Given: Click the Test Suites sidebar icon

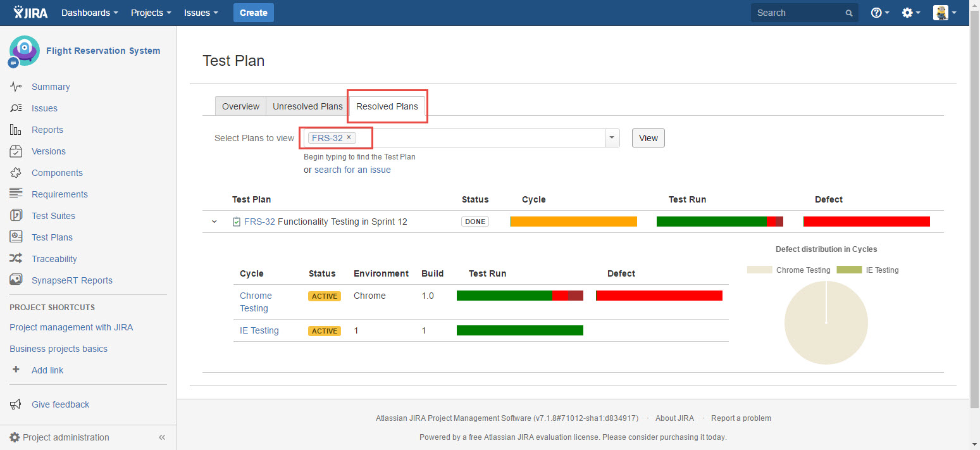Looking at the screenshot, I should 16,216.
